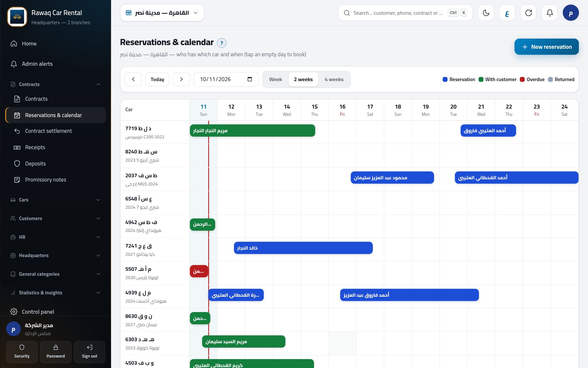Screen dimensions: 588x368
Task: Open branch selector dropdown
Action: click(x=162, y=13)
